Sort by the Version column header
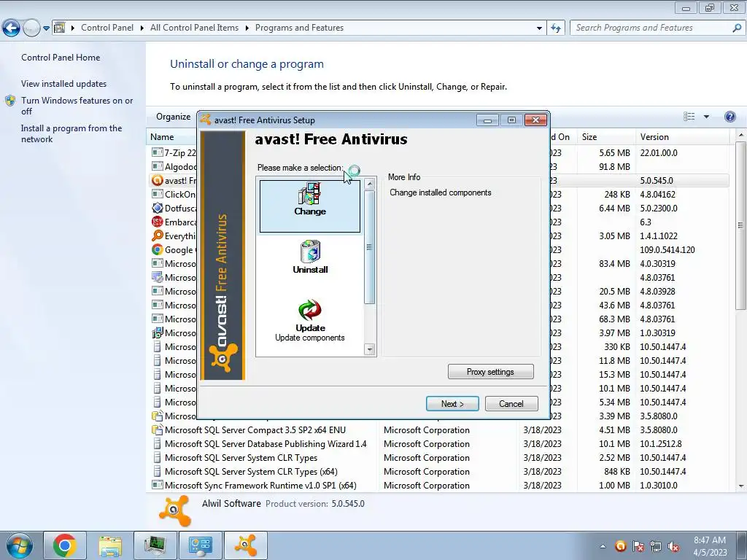Image resolution: width=747 pixels, height=560 pixels. (x=682, y=137)
